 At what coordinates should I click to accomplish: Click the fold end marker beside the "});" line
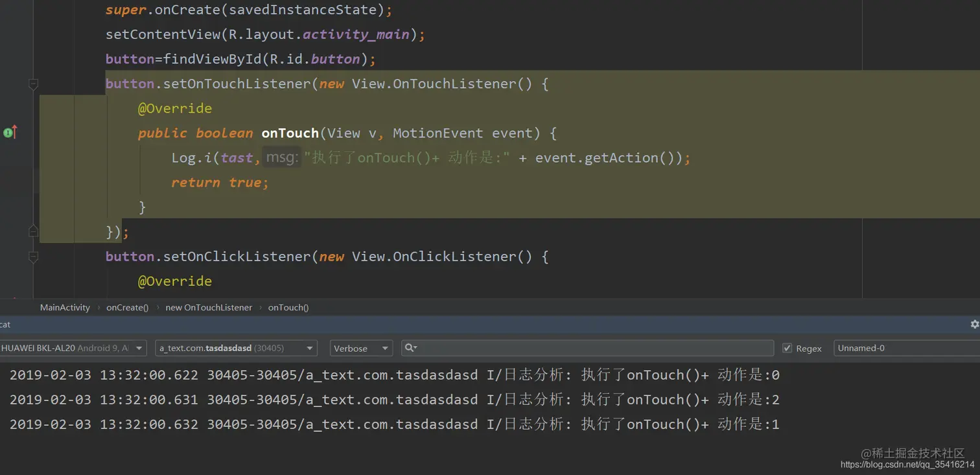(x=33, y=231)
